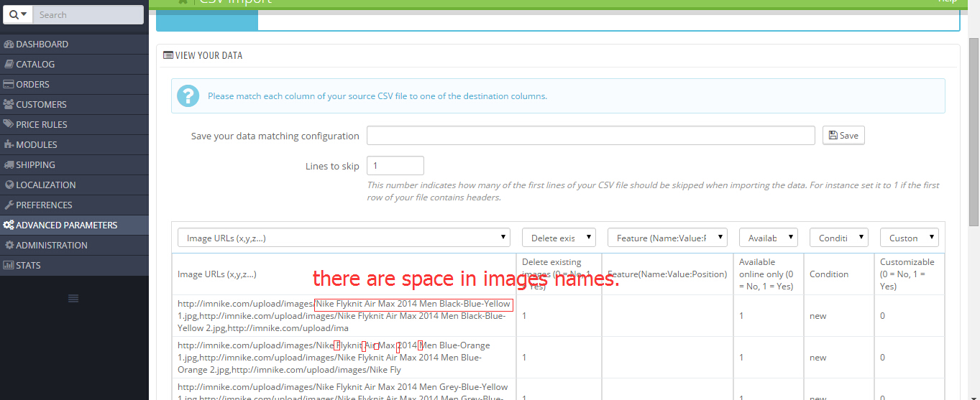Click the Modules puzzle icon
This screenshot has height=400, width=980.
tap(9, 145)
